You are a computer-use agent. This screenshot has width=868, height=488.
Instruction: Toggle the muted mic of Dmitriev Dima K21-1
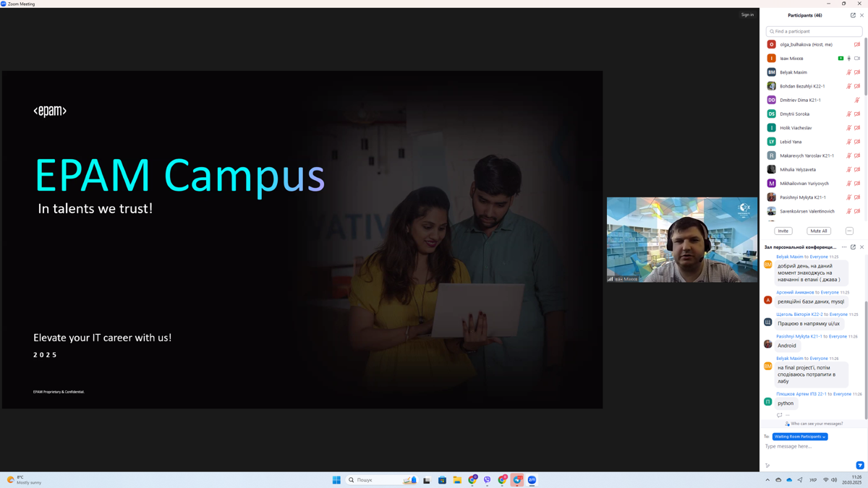pyautogui.click(x=857, y=100)
